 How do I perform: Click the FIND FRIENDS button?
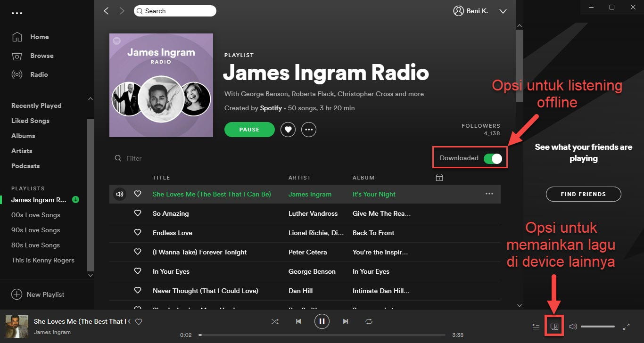(x=584, y=194)
